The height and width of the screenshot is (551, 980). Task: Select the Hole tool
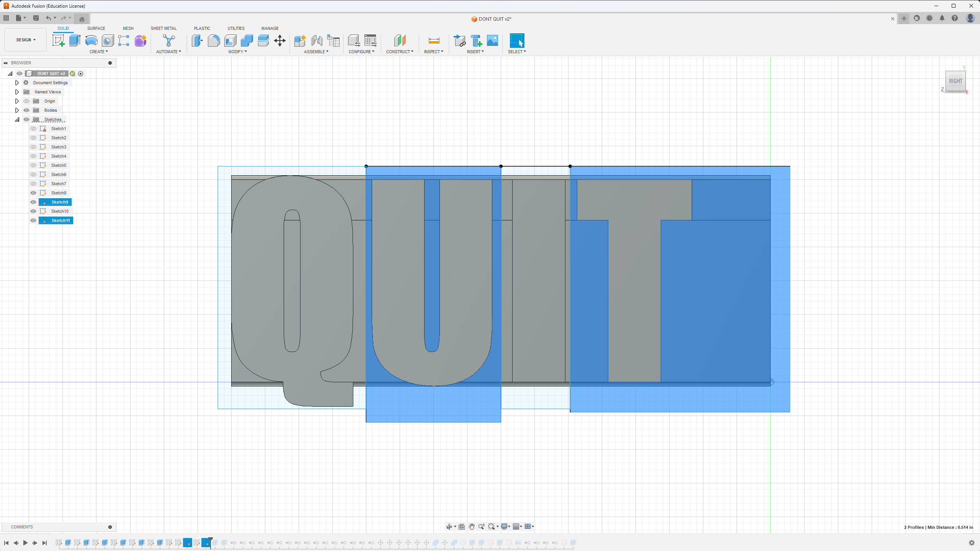108,41
